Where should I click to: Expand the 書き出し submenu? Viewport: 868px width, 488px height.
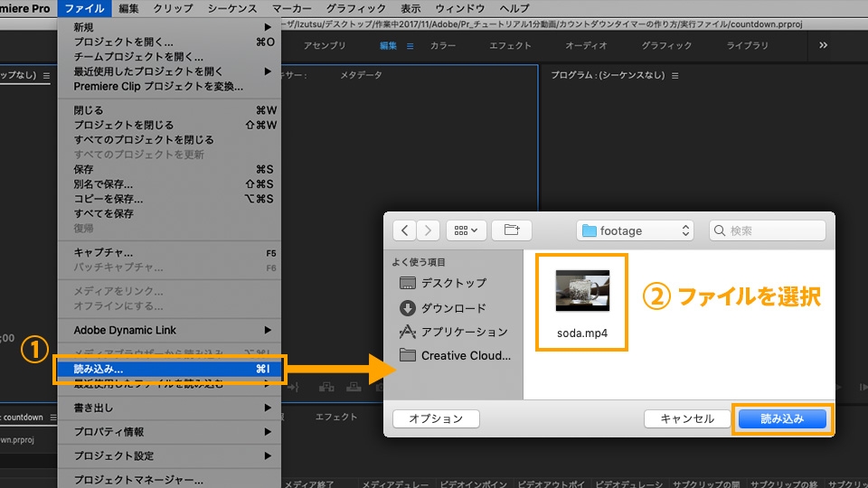tap(169, 408)
